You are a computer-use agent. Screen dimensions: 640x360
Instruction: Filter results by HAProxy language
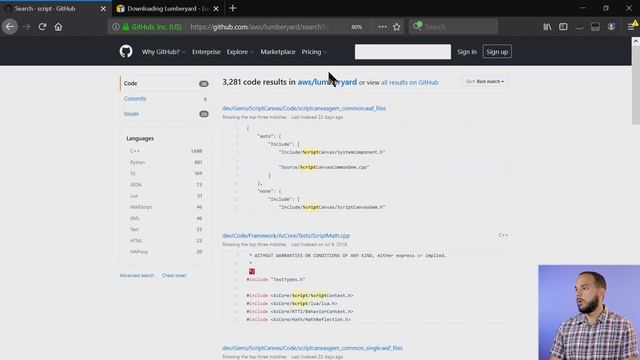coord(166,252)
